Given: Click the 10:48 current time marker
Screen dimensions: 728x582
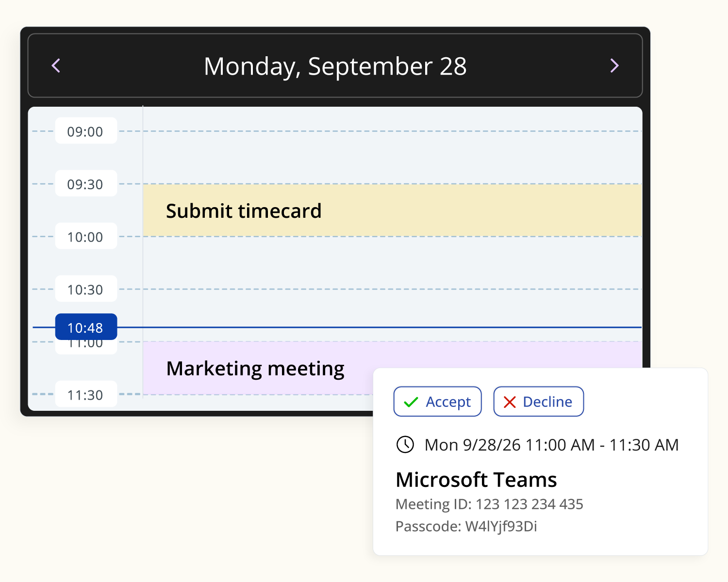Looking at the screenshot, I should click(x=86, y=327).
